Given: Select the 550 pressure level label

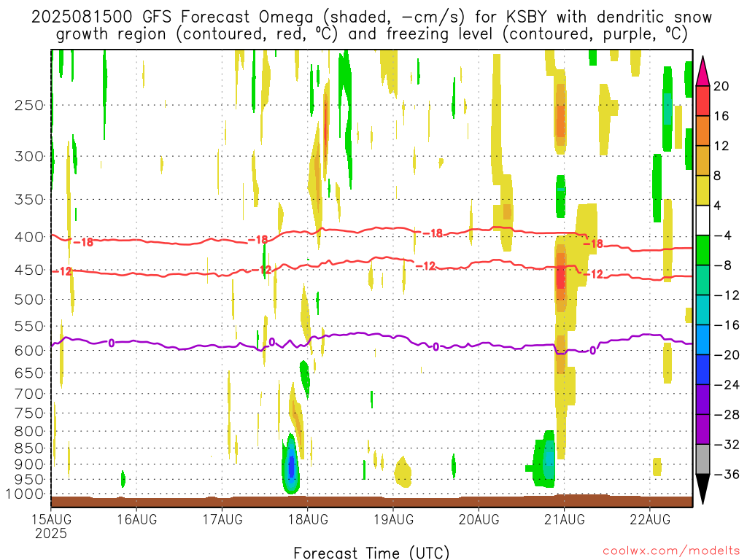Looking at the screenshot, I should click(29, 326).
